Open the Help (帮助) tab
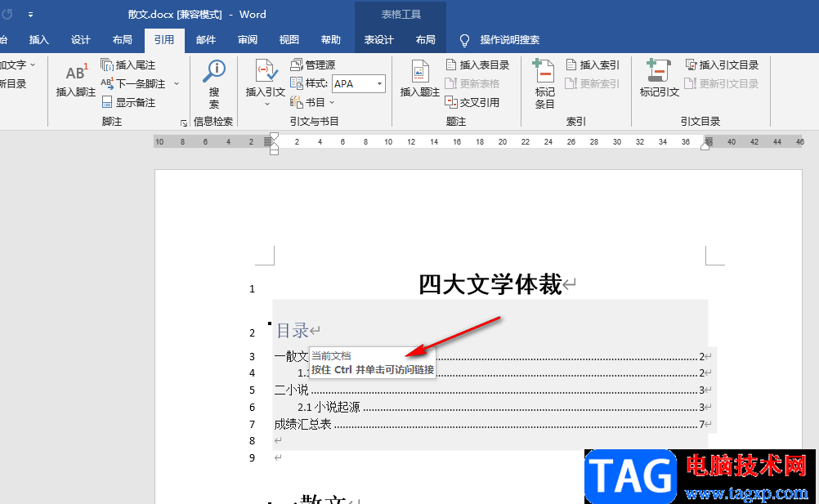Image resolution: width=819 pixels, height=504 pixels. (x=331, y=40)
